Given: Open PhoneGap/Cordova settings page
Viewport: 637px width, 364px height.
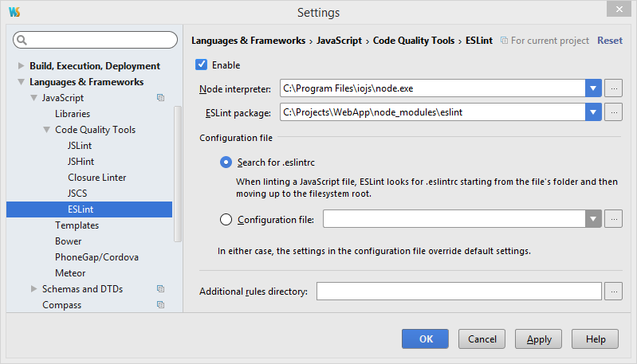Looking at the screenshot, I should 96,257.
